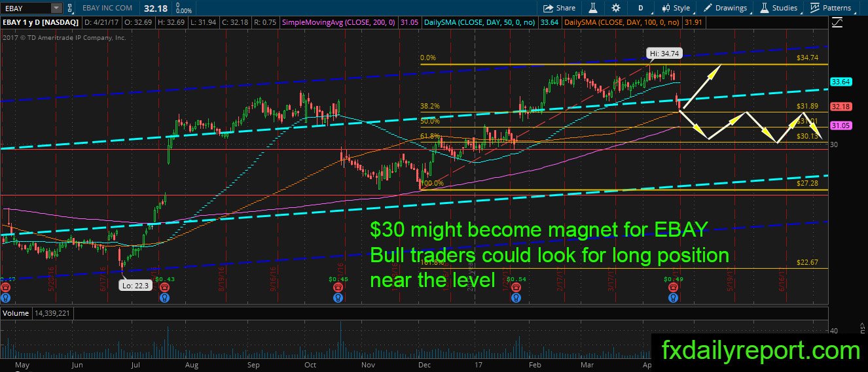Open the flask quick-study icon beside Share
This screenshot has height=372, width=868.
592,8
